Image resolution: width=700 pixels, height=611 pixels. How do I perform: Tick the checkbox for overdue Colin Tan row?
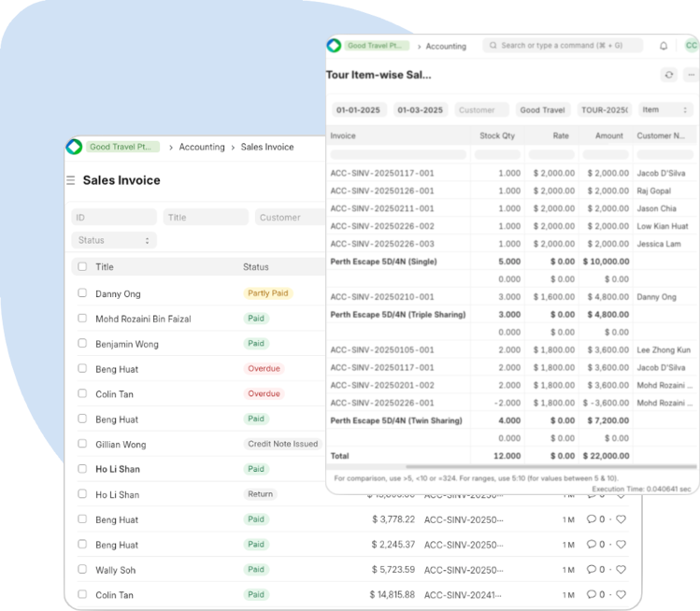pyautogui.click(x=82, y=393)
